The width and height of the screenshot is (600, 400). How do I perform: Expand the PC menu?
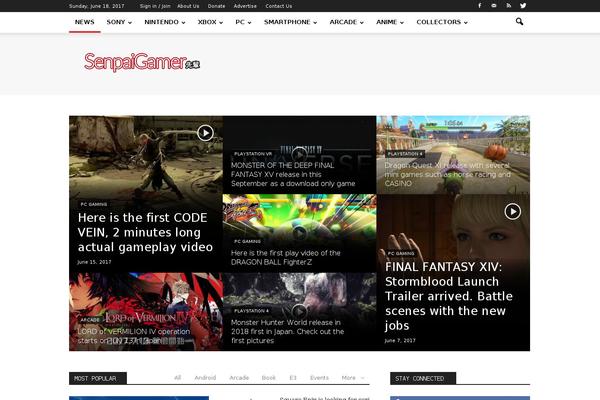243,22
